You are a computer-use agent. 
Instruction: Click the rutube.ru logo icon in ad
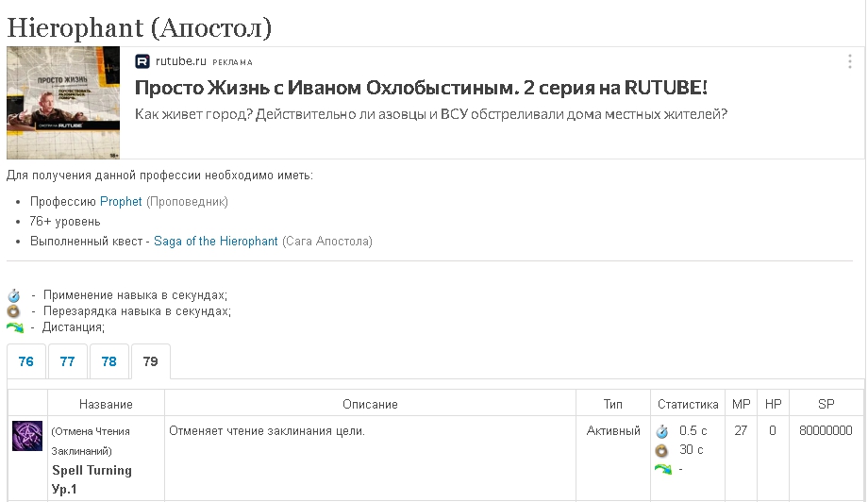tap(142, 61)
